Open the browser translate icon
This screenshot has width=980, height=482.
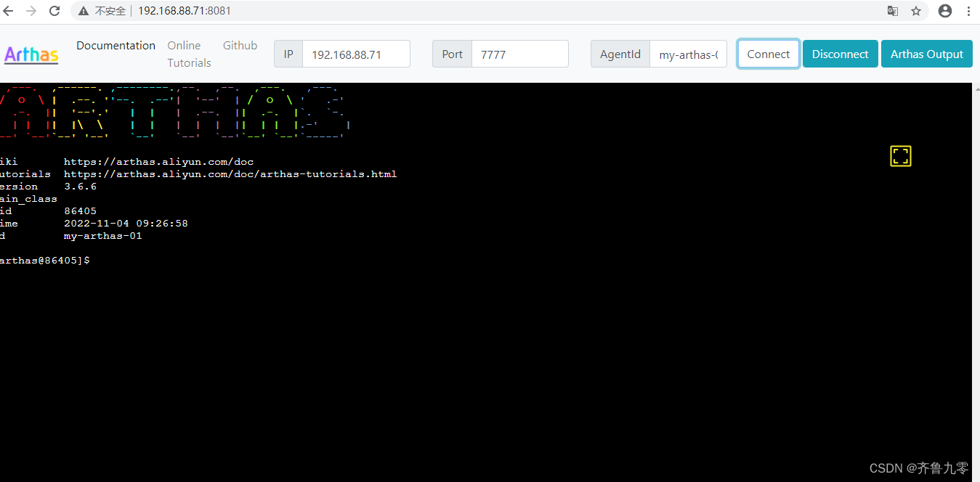[892, 11]
